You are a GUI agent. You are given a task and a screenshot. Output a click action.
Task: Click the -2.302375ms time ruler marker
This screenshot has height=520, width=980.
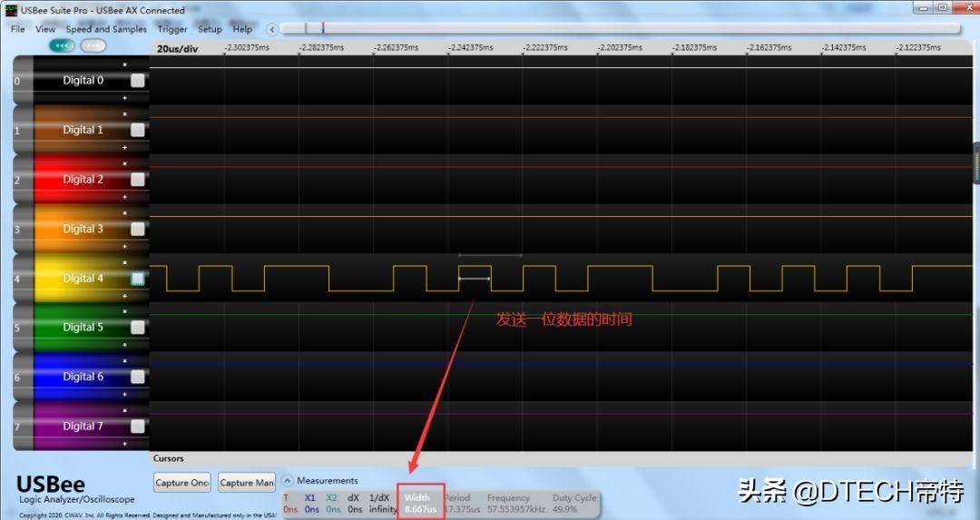click(246, 47)
